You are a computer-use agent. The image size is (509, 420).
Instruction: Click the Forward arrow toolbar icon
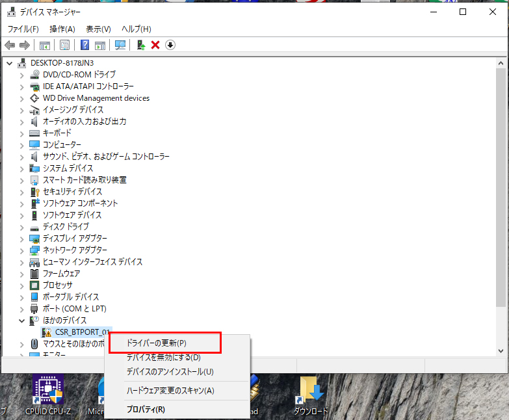pos(25,45)
